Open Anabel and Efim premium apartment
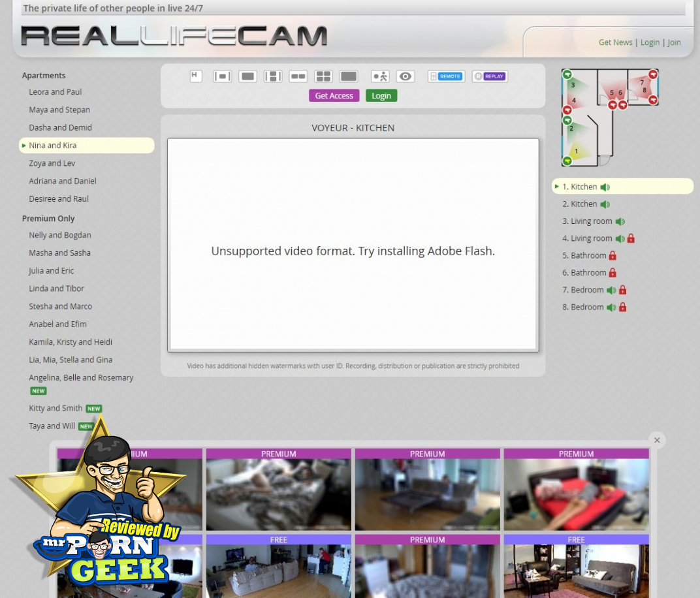 click(x=57, y=324)
